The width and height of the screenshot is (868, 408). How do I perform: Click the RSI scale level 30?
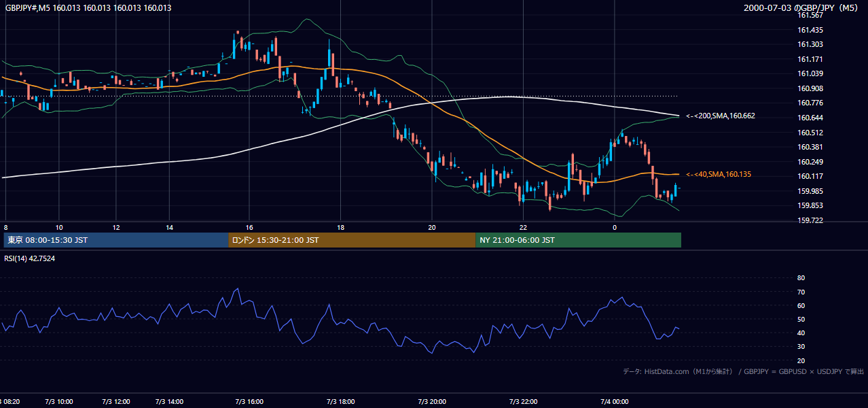click(x=801, y=347)
